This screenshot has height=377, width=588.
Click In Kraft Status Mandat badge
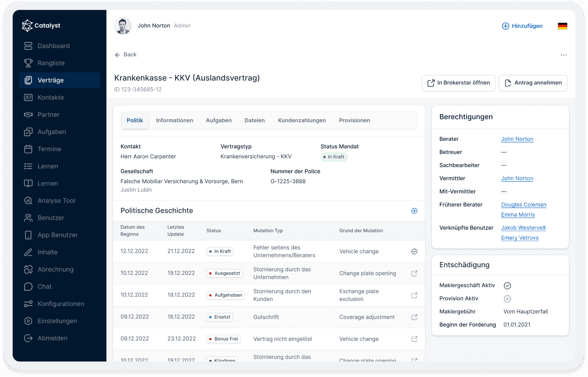point(334,157)
